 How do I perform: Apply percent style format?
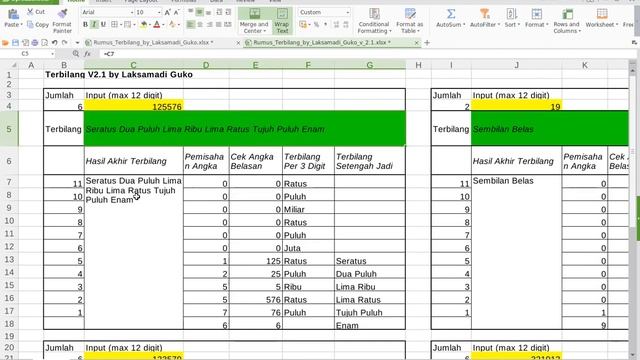click(316, 25)
